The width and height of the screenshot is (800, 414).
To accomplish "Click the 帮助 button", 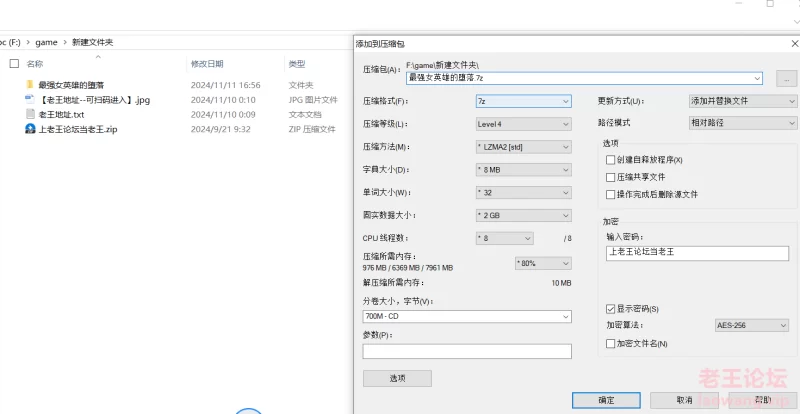I will [763, 400].
